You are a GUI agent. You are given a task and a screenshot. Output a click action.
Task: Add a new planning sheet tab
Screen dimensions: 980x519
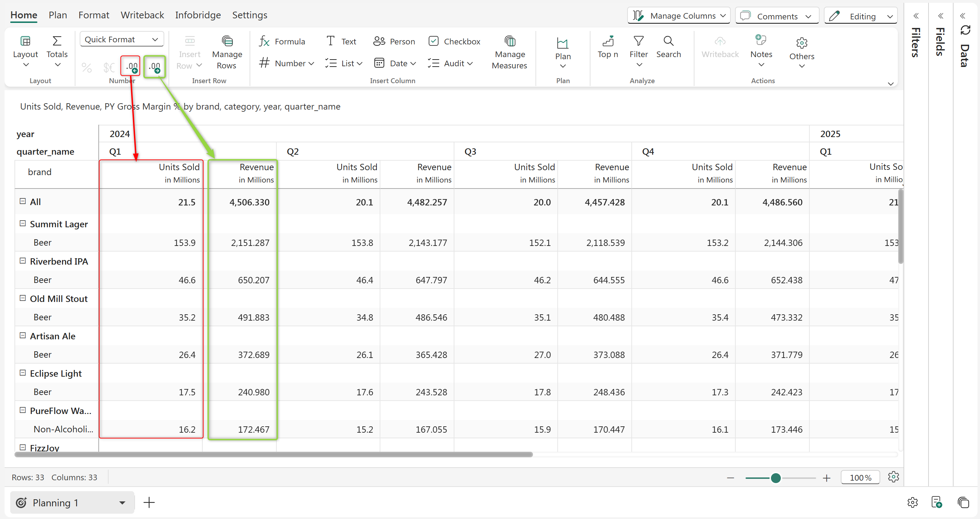[x=149, y=502]
